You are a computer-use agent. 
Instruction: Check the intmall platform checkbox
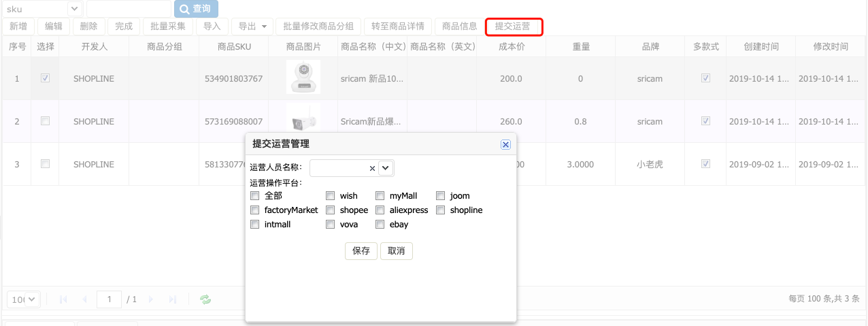255,224
